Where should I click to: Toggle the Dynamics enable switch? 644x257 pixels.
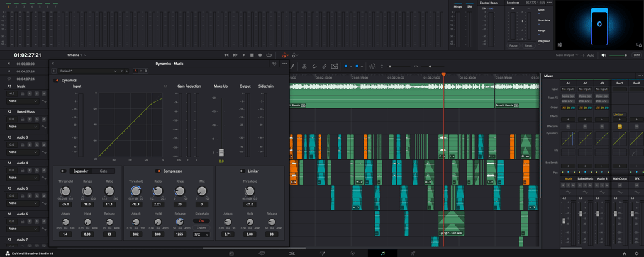pos(57,81)
